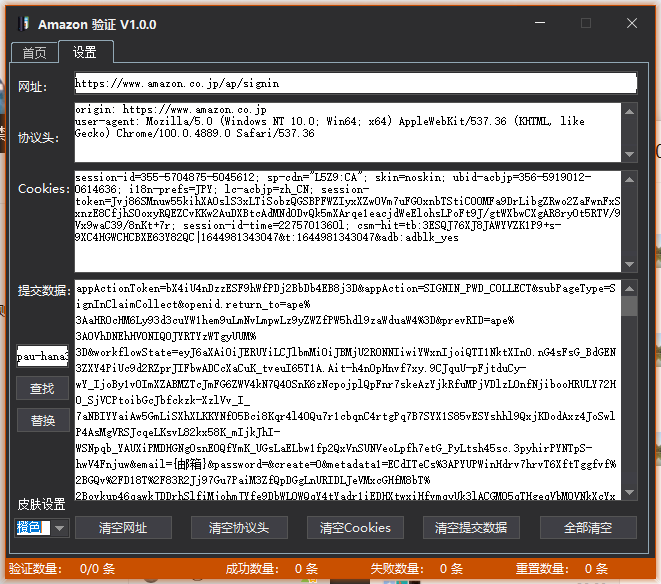This screenshot has height=584, width=661.
Task: Click the 重置数量 0 条 status value
Action: [596, 568]
